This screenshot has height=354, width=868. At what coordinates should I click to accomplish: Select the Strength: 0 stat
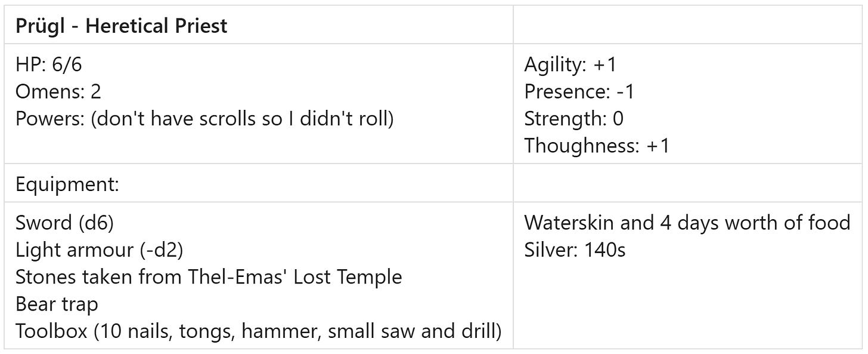coord(573,119)
